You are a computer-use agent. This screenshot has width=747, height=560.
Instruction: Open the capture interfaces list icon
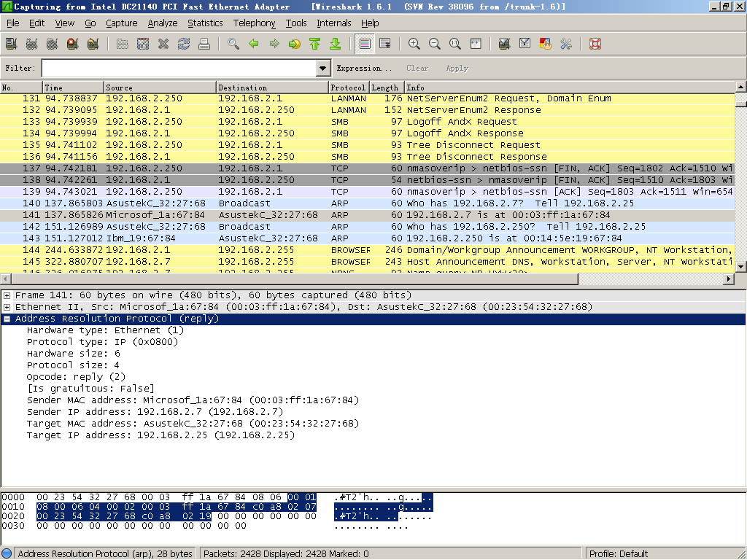[12, 44]
